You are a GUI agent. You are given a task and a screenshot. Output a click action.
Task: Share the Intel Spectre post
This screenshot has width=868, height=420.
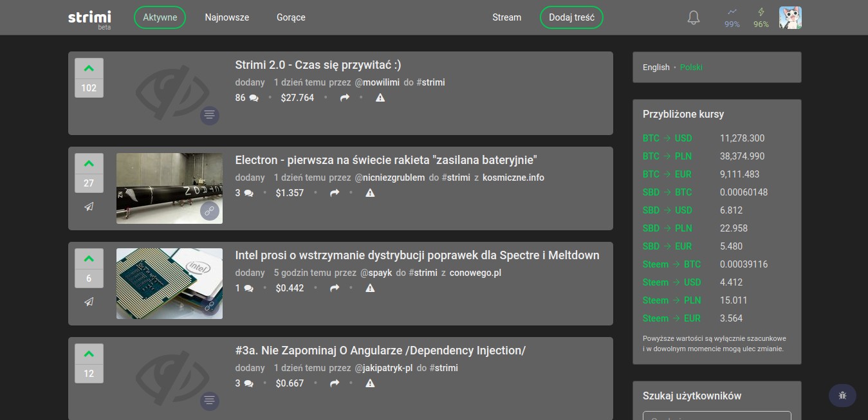coord(334,288)
